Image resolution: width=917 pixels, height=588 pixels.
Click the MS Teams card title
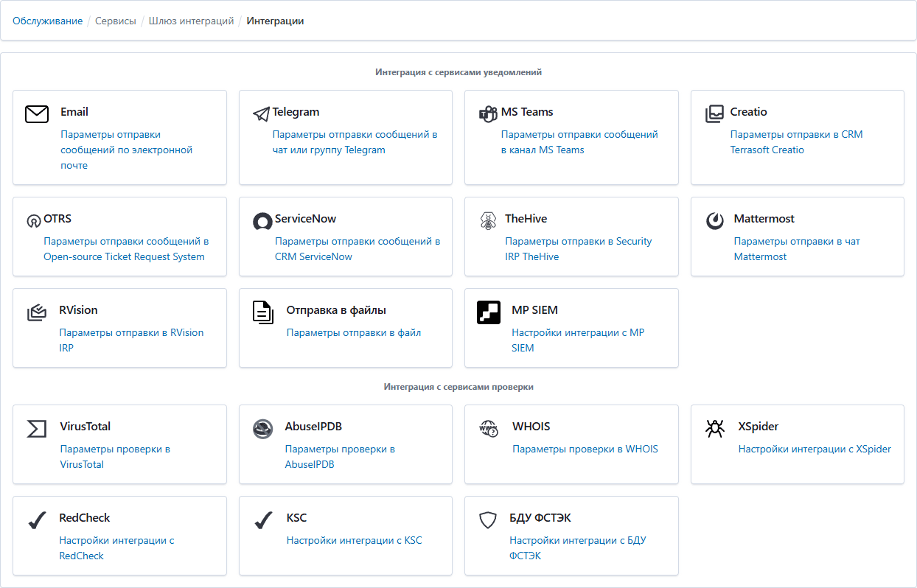(x=527, y=112)
